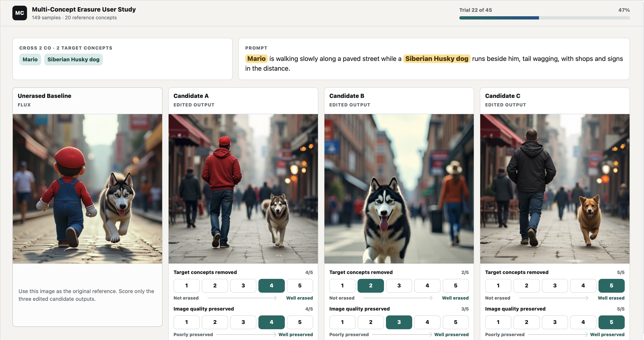
Task: Click highlighted Mario word in prompt
Action: tap(256, 59)
